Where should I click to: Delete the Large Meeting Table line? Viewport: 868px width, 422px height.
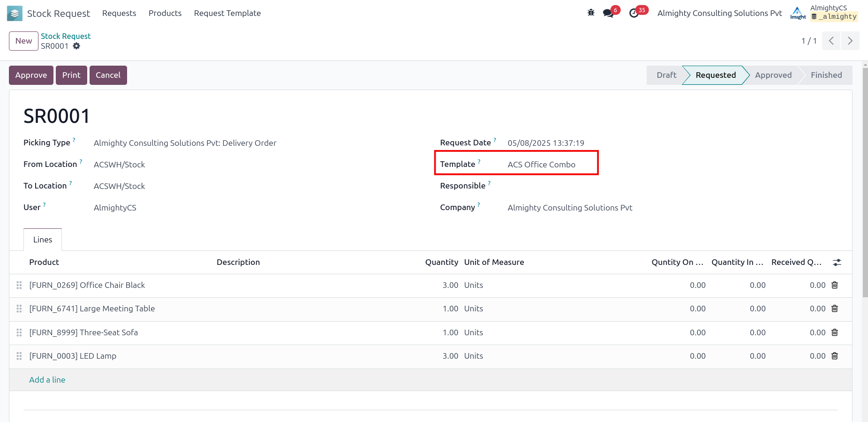(x=835, y=309)
